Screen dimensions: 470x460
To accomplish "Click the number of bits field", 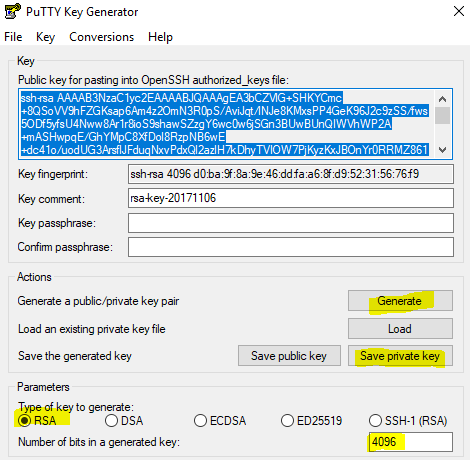I will click(x=411, y=442).
